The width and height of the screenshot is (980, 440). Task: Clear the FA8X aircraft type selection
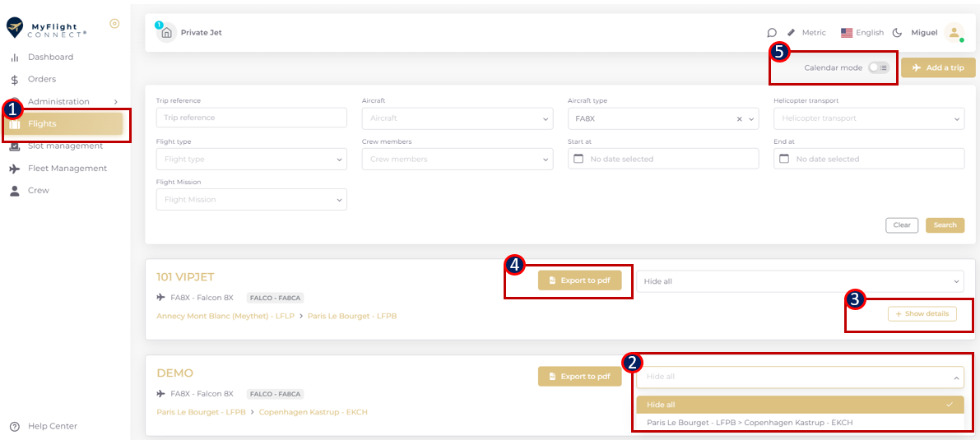(739, 118)
